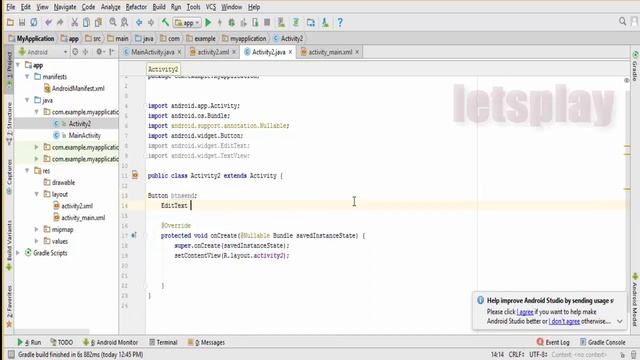Select MainActivity in the project tree

[77, 136]
